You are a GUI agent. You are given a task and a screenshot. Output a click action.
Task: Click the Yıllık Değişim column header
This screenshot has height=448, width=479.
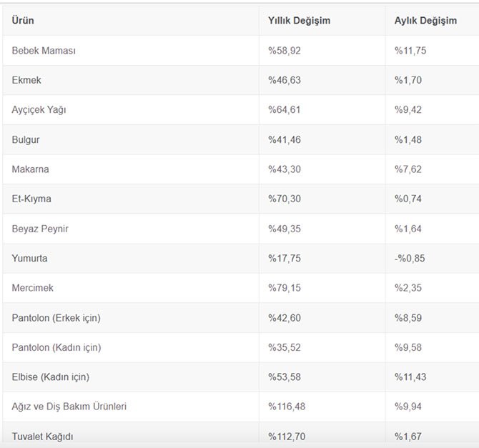[299, 21]
